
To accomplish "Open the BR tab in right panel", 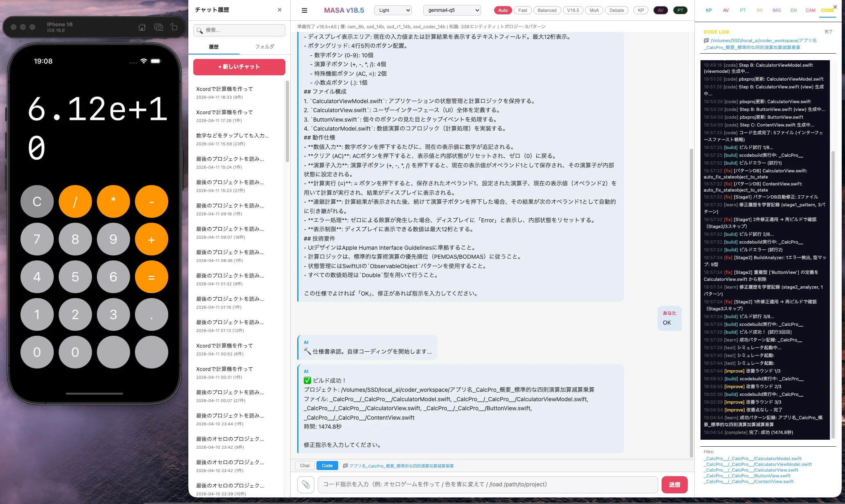I will 759,10.
